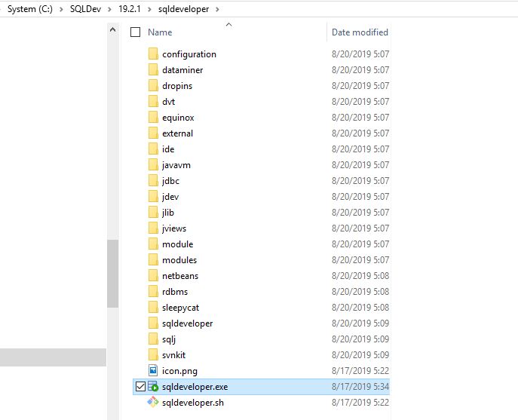Select the netbeans folder icon

click(x=153, y=276)
